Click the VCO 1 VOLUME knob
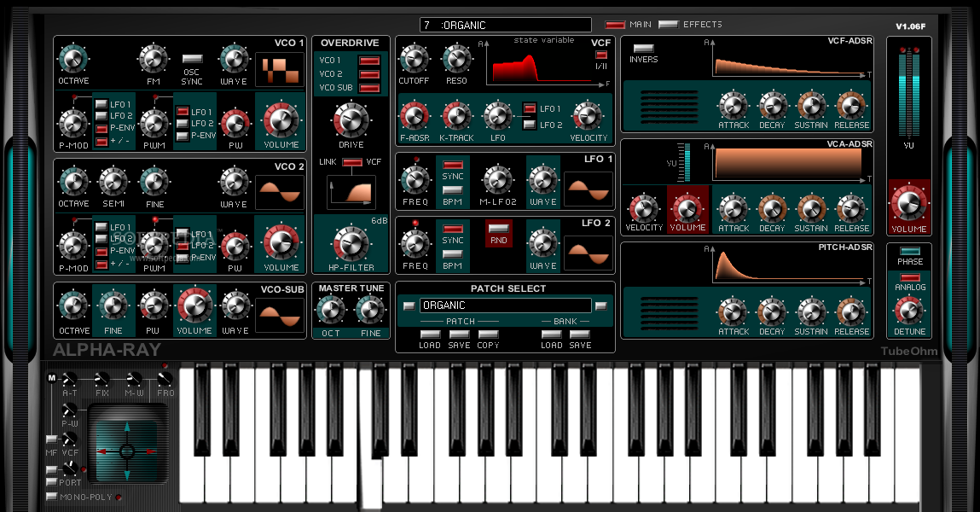 (x=281, y=120)
